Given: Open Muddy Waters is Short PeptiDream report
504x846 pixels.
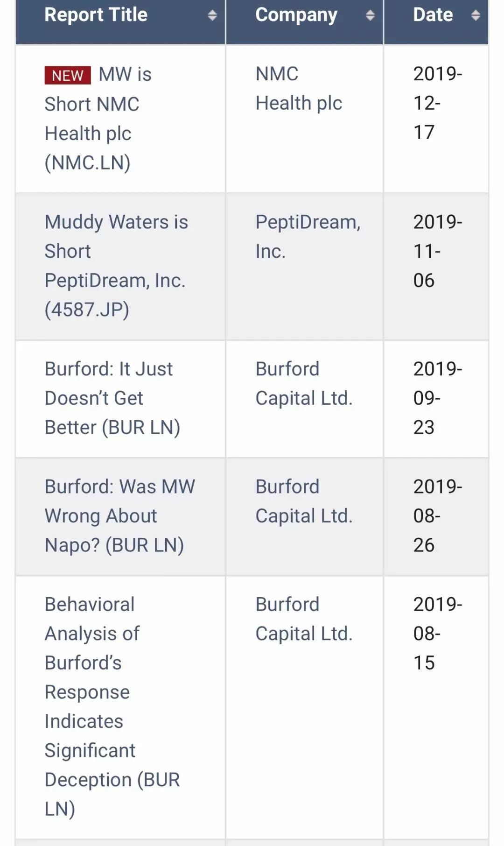Looking at the screenshot, I should 116,266.
